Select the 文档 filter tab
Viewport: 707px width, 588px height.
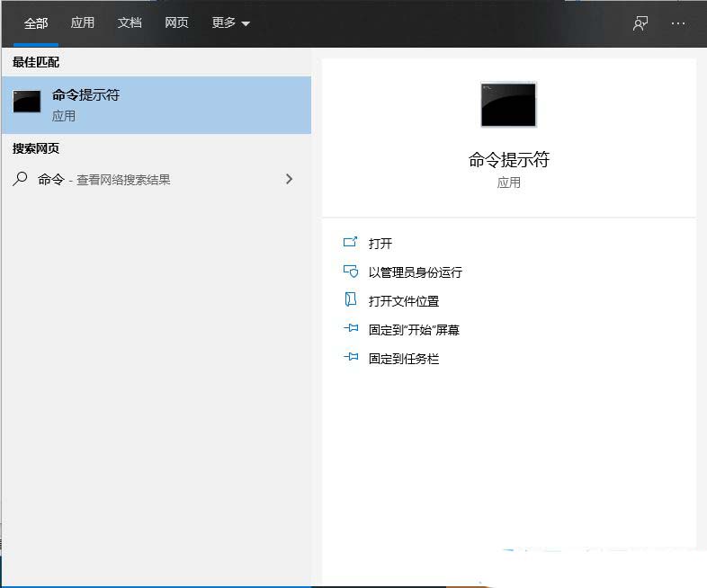[x=130, y=23]
